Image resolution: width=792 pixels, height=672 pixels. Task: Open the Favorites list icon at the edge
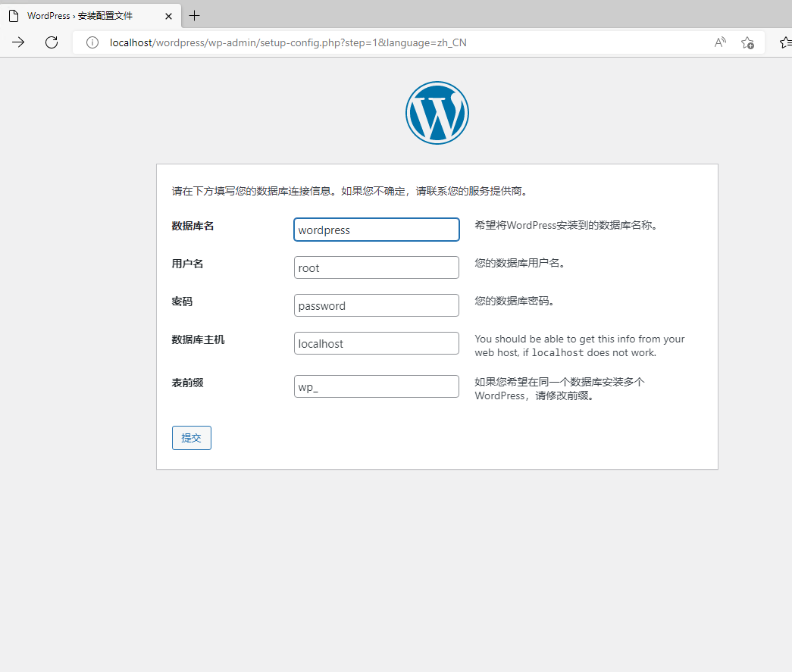(x=786, y=42)
